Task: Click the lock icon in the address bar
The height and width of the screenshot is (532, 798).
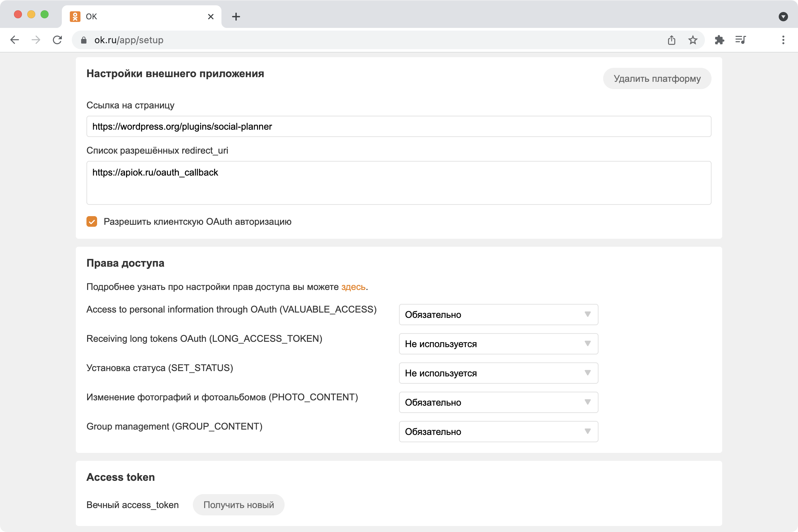Action: 83,40
